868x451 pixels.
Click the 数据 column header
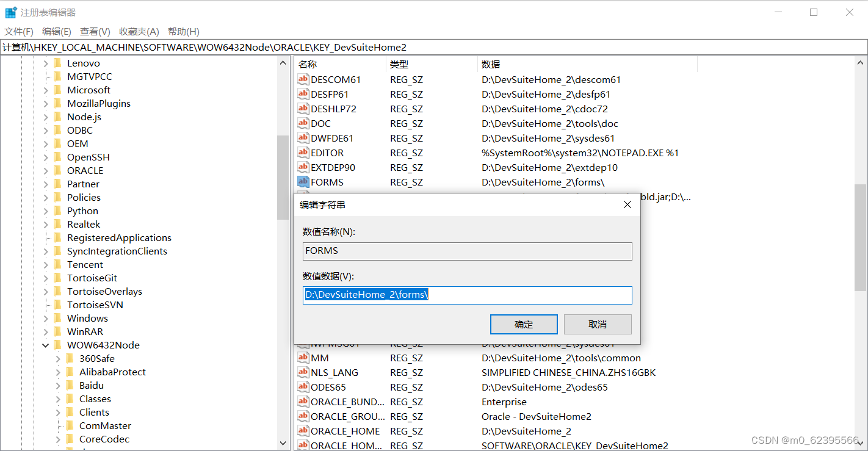[x=587, y=64]
